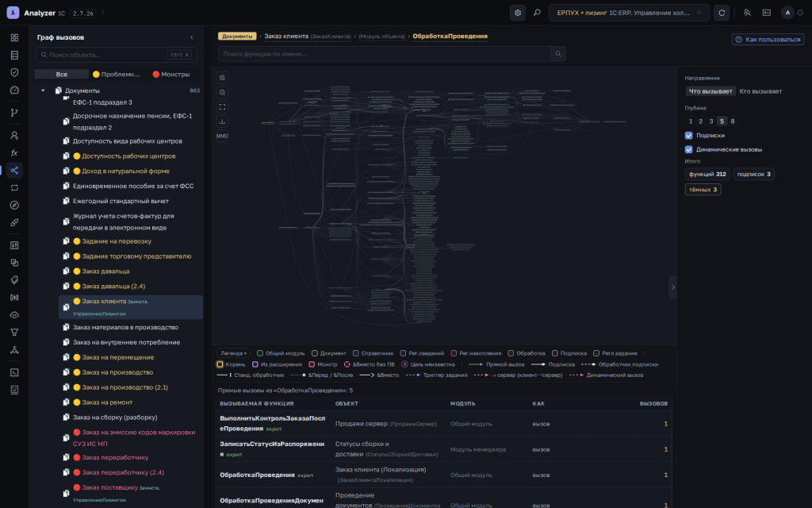812x508 pixels.
Task: Set graph depth to 8
Action: coord(732,121)
